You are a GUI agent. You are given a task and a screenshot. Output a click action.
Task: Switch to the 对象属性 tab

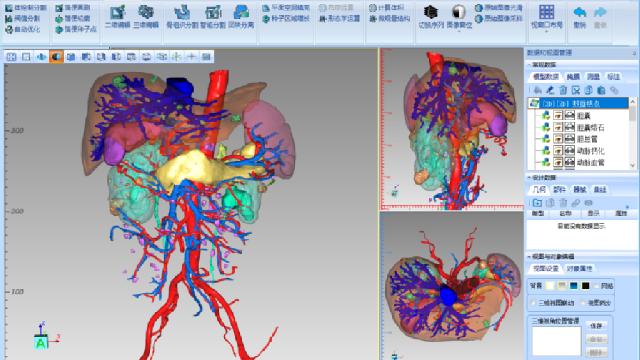click(580, 269)
